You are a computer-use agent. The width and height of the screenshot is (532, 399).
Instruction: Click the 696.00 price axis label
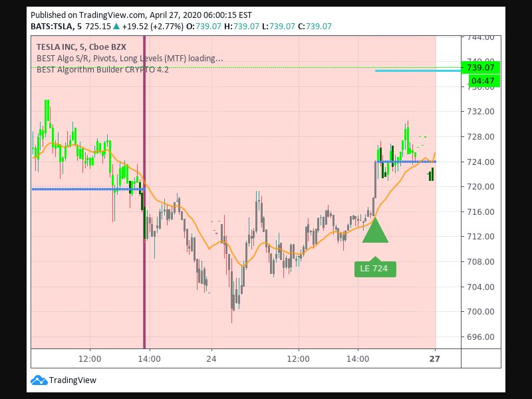tap(481, 337)
